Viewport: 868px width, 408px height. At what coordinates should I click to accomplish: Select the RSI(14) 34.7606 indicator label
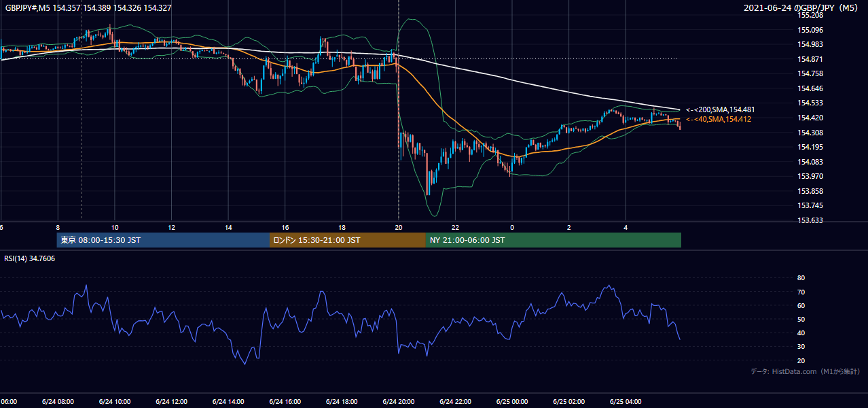click(30, 258)
